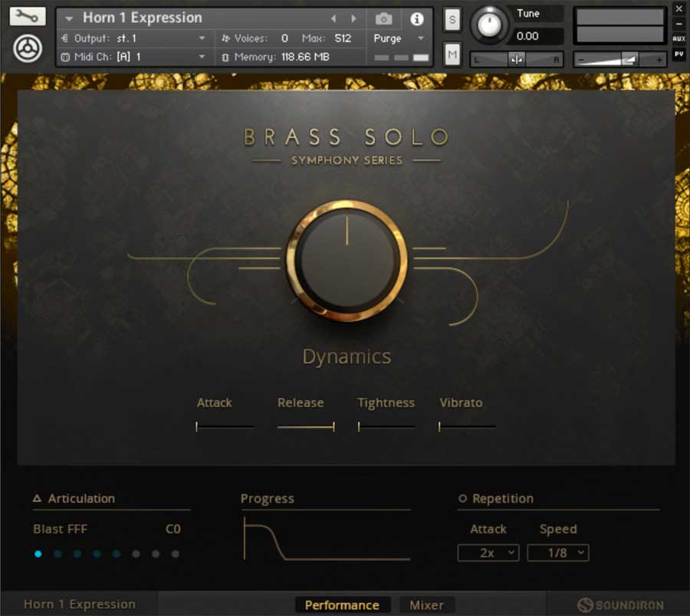Toggle the PV button
690x616 pixels.
[x=679, y=54]
